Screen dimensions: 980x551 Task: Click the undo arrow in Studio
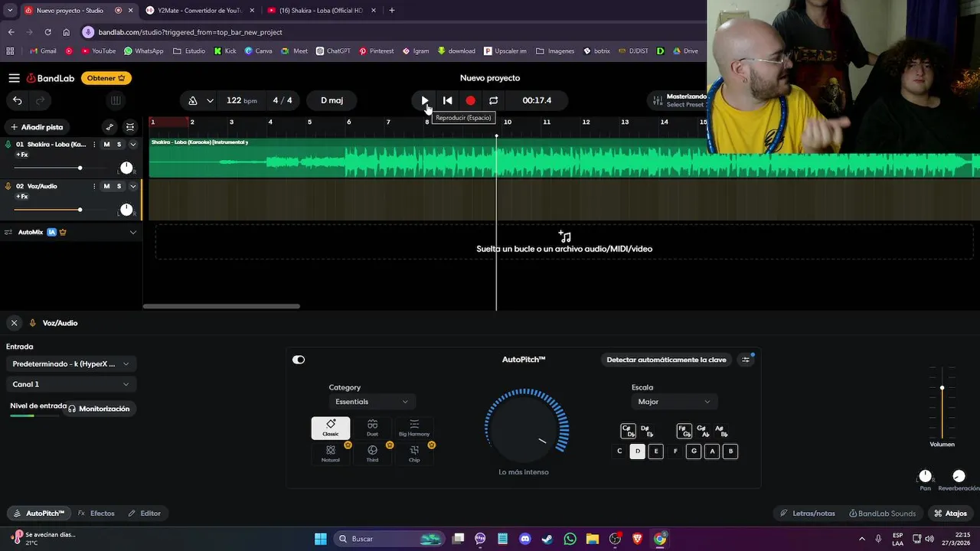tap(17, 100)
